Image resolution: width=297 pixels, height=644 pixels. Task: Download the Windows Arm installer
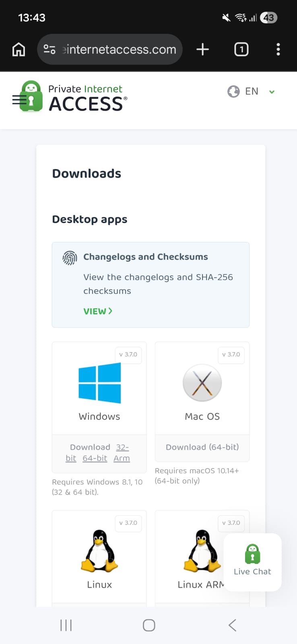click(x=122, y=458)
